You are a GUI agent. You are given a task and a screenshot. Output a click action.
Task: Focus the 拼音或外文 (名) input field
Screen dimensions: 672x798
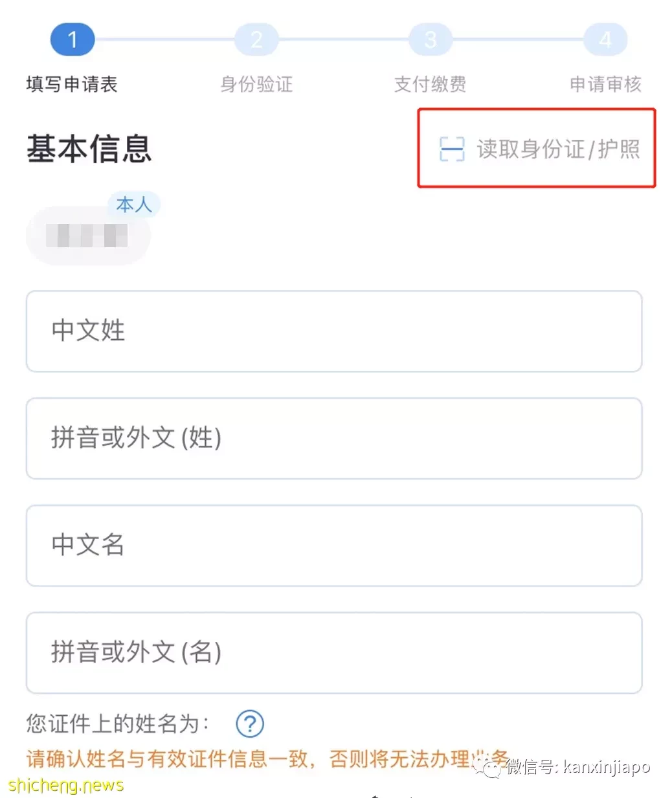pos(334,652)
